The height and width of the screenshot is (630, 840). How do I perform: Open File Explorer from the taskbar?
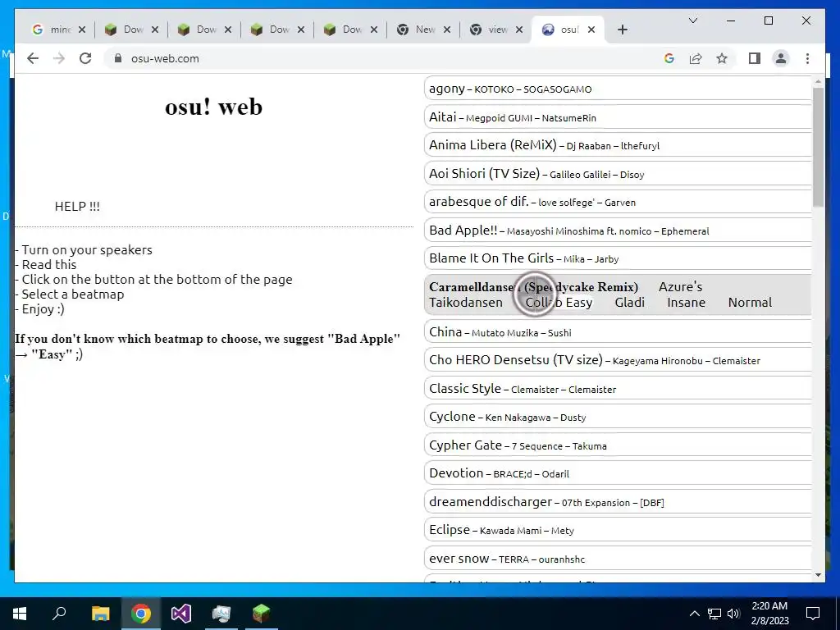tap(100, 614)
